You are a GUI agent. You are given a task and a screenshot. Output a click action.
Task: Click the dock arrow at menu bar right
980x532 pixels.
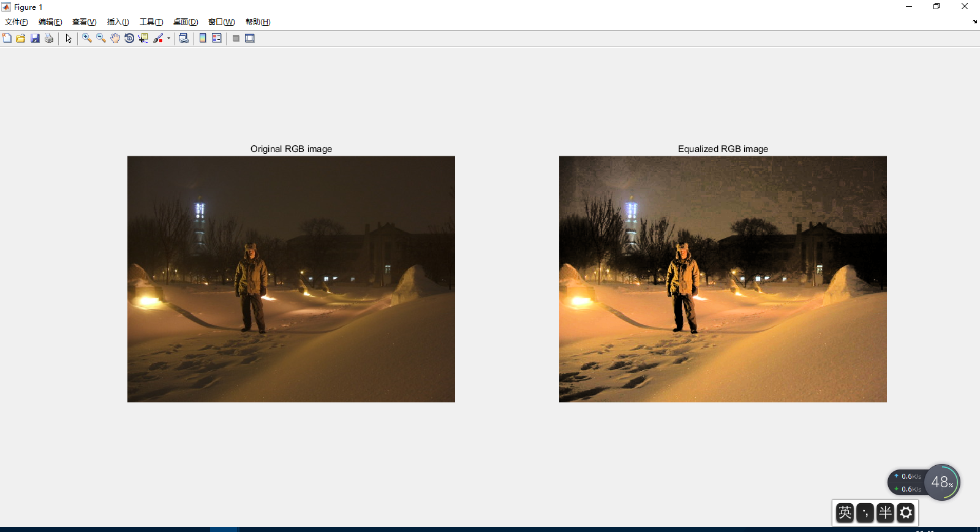[x=974, y=22]
